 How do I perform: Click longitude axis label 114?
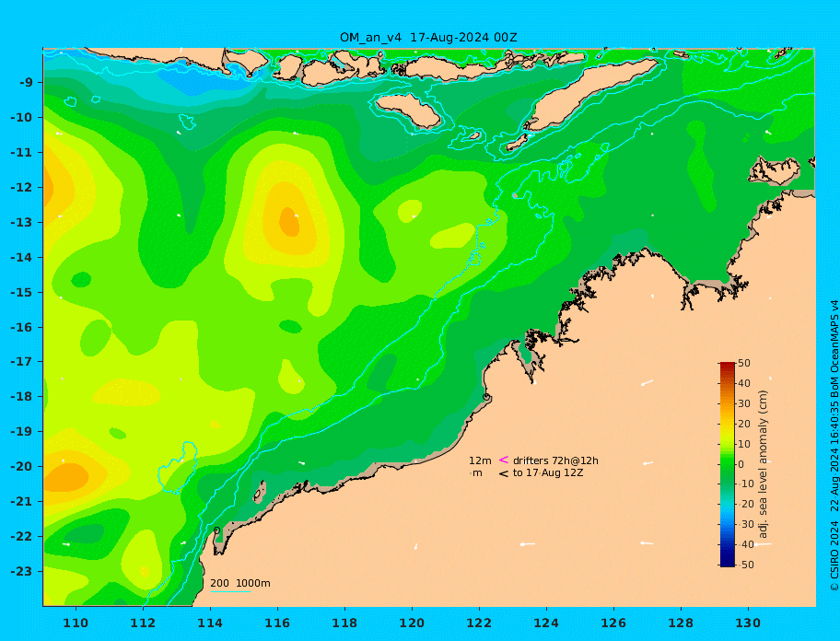click(210, 624)
